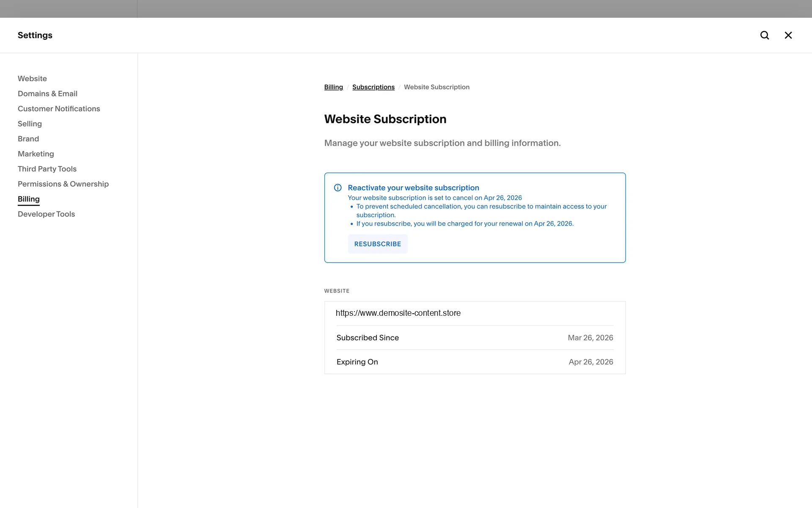Open Marketing settings
Image resolution: width=812 pixels, height=508 pixels.
coord(36,154)
